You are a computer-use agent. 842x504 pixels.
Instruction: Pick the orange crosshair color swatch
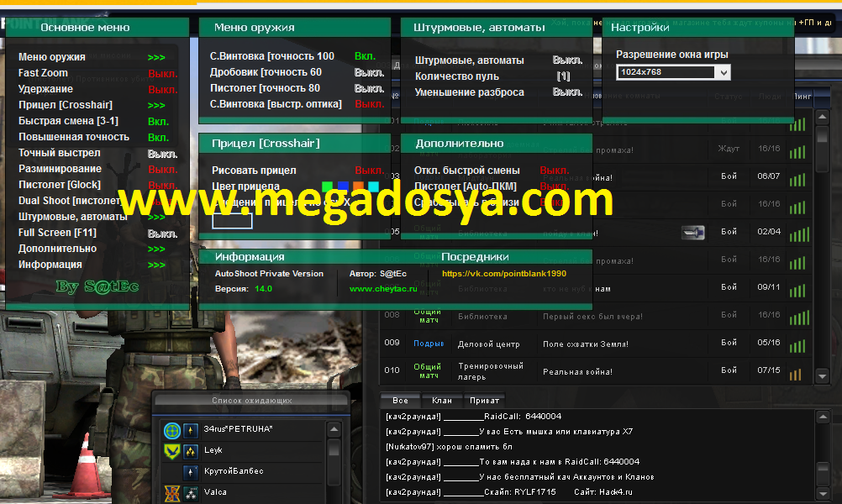coord(358,186)
